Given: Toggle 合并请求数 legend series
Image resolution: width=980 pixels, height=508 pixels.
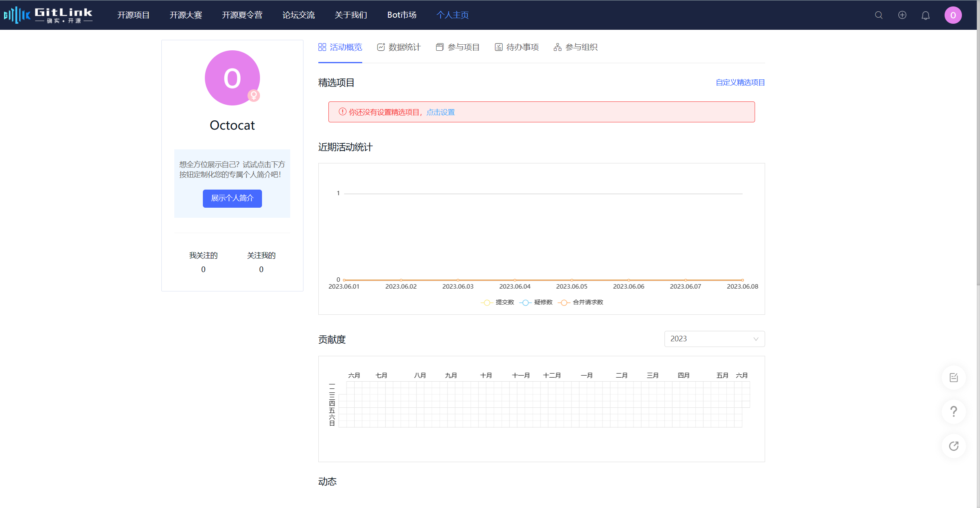Looking at the screenshot, I should (x=580, y=302).
